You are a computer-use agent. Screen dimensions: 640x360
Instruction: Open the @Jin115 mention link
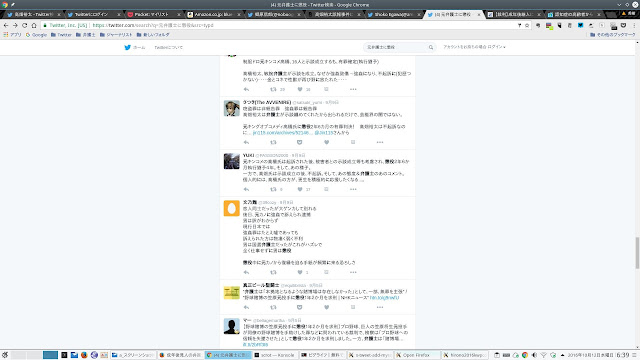324,133
